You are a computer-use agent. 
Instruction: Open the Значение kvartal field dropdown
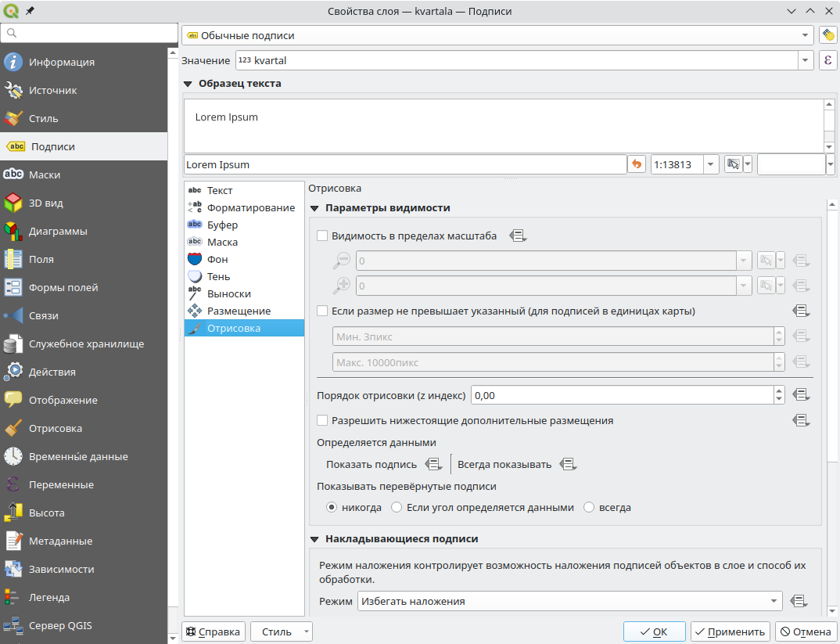point(805,60)
